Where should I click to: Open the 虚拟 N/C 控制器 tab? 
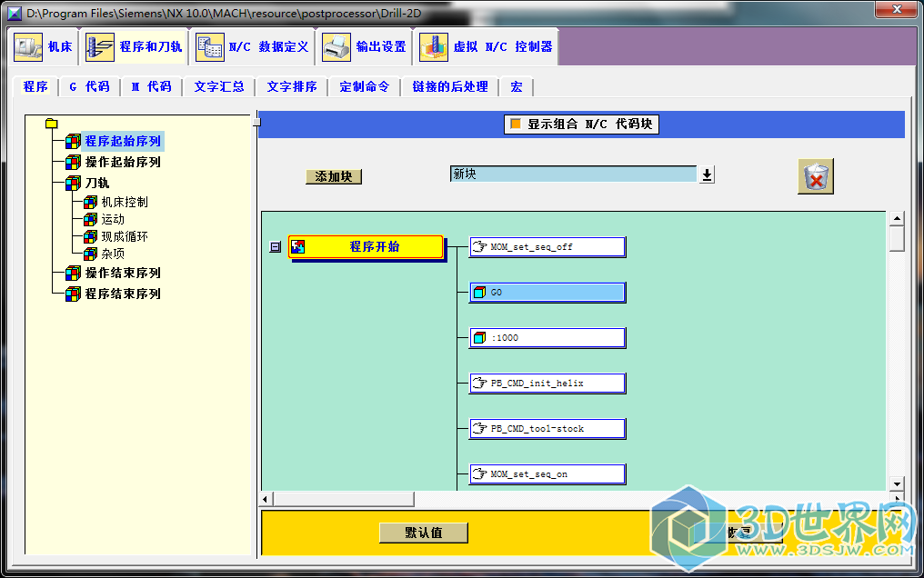487,46
